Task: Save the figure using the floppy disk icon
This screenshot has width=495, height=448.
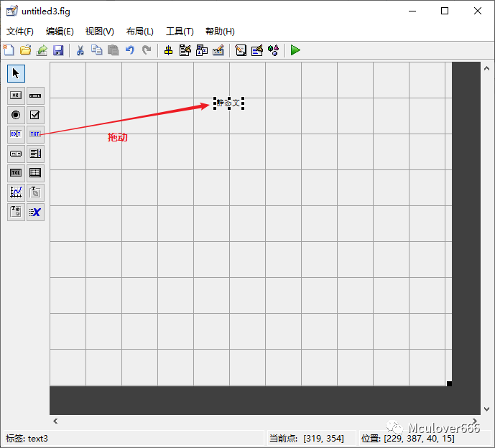Action: (58, 50)
